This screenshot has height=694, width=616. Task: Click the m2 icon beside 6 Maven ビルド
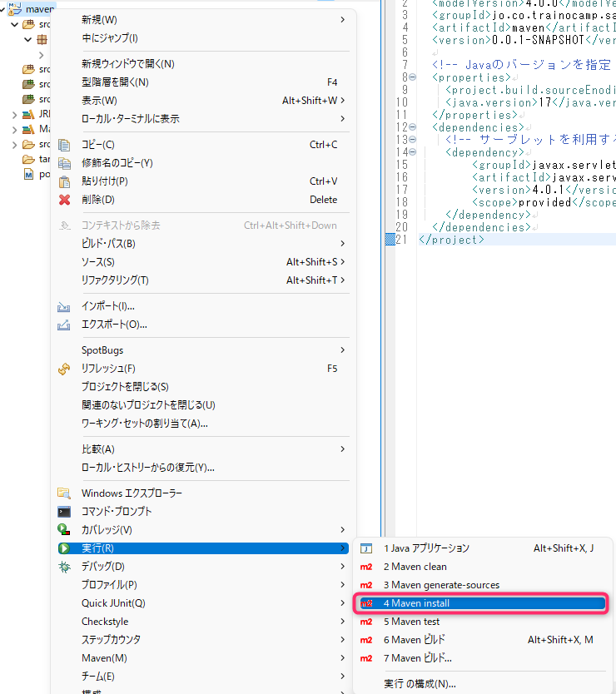[x=366, y=640]
